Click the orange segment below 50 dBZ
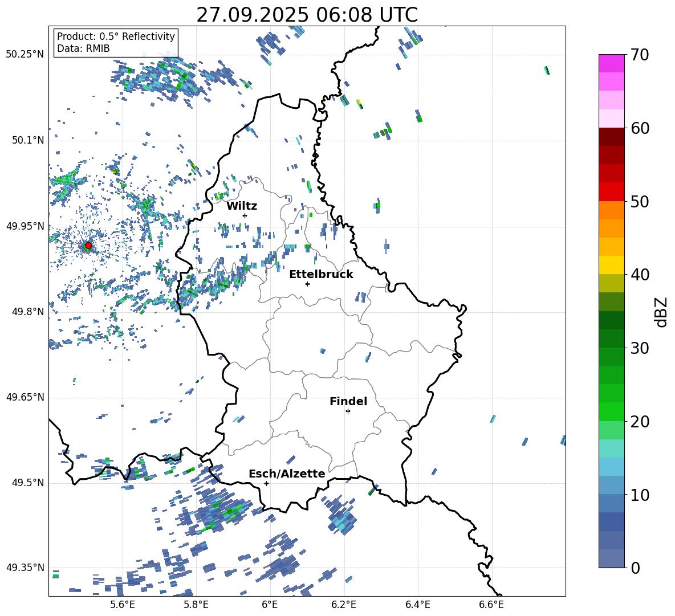The width and height of the screenshot is (675, 616). tap(611, 210)
